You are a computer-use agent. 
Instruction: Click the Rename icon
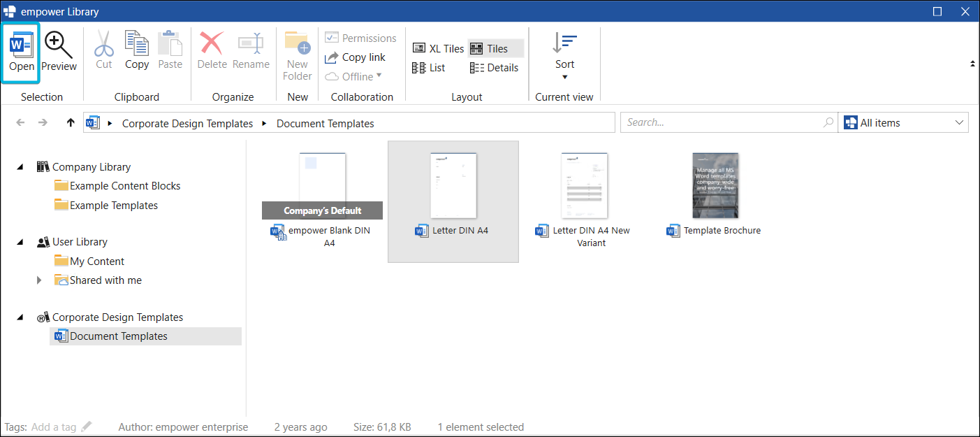point(251,43)
